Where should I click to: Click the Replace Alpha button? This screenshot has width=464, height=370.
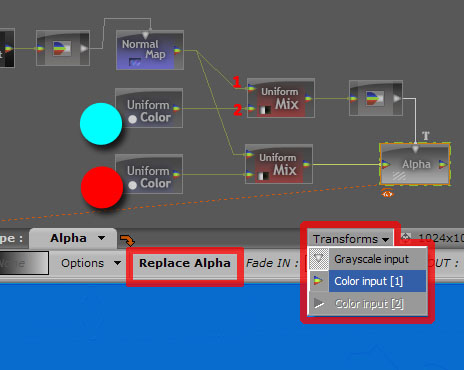[185, 263]
